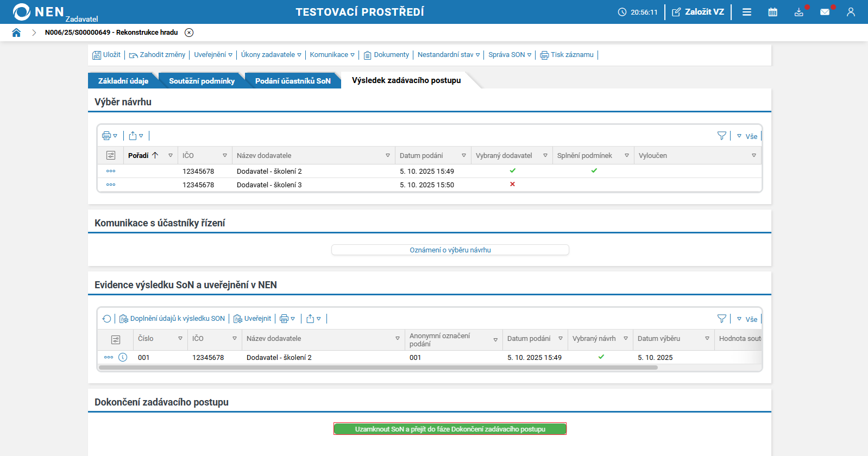Click the filter icon in Výběr návrhu table
Image resolution: width=868 pixels, height=456 pixels.
click(x=721, y=136)
